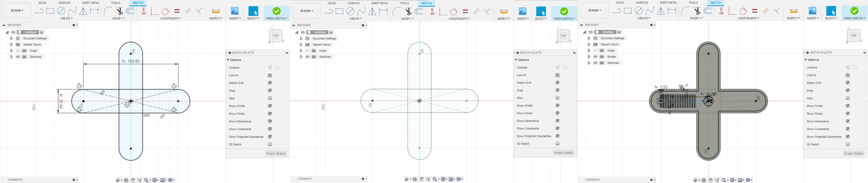The height and width of the screenshot is (183, 868).
Task: Switch to SHEET METAL tab in middle window
Action: click(380, 3)
